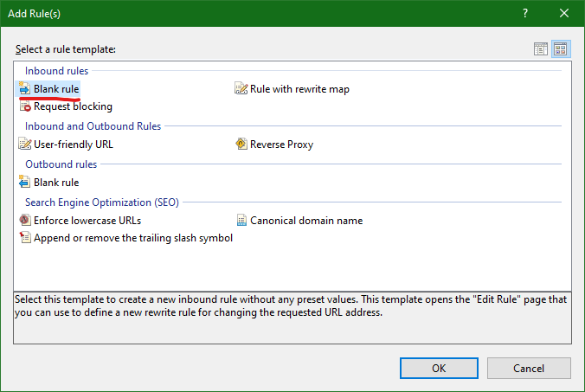Screen dimensions: 585x392
Task: Click the Enforce lowercase URLs icon
Action: tap(24, 220)
